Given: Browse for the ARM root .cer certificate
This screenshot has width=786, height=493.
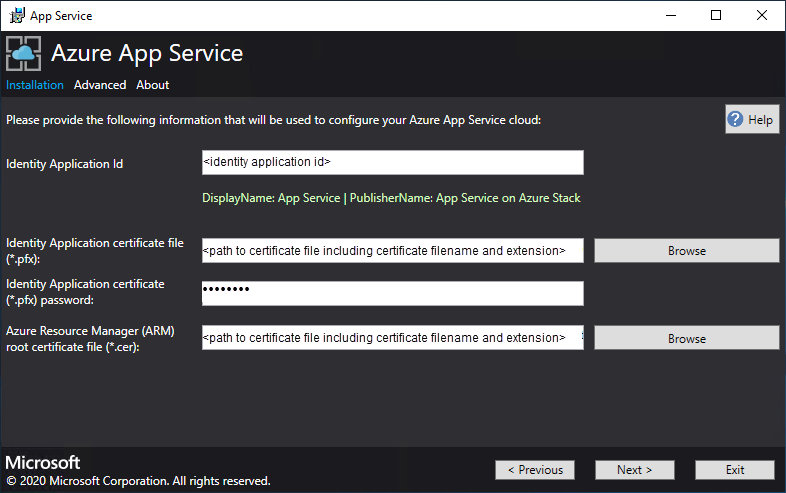Looking at the screenshot, I should [x=686, y=339].
